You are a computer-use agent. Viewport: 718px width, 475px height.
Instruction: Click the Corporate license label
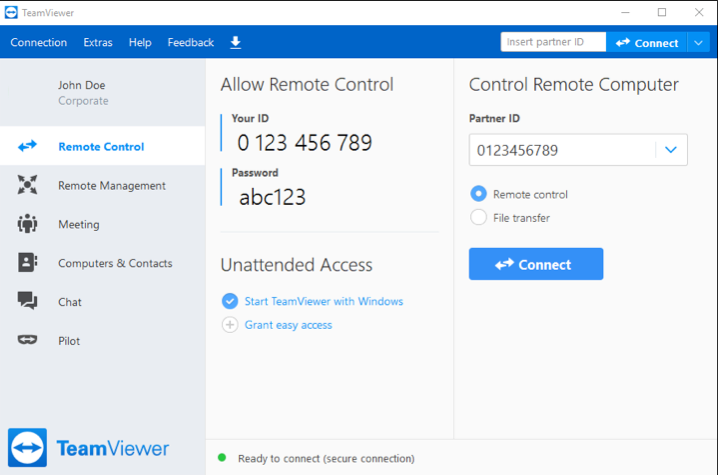tap(83, 101)
